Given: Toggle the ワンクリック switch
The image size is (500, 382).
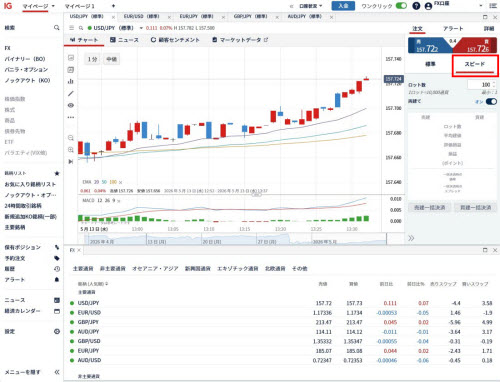Looking at the screenshot, I should click(x=401, y=6).
